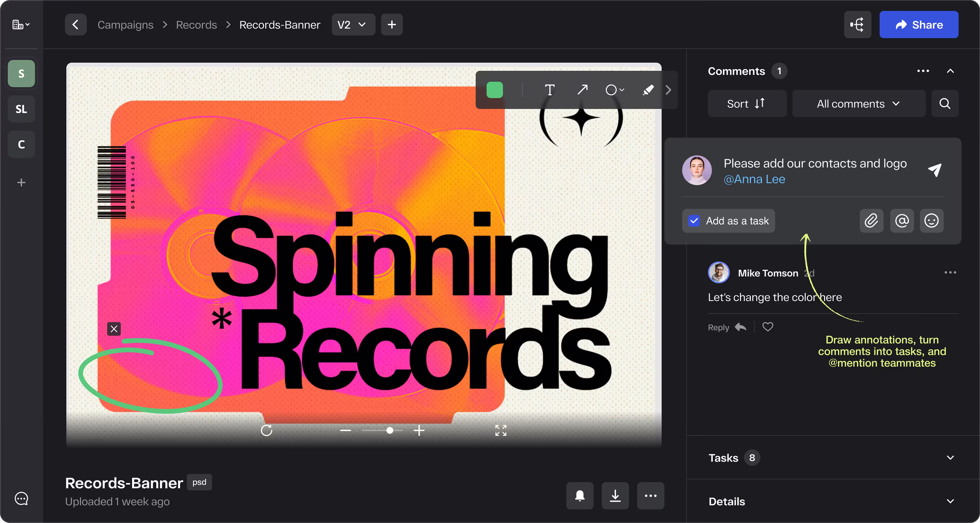Reply to Mike Tomson's comment
Image resolution: width=980 pixels, height=523 pixels.
(727, 327)
